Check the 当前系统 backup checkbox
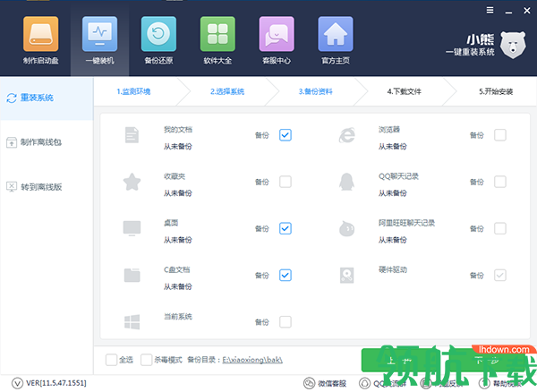 (286, 322)
